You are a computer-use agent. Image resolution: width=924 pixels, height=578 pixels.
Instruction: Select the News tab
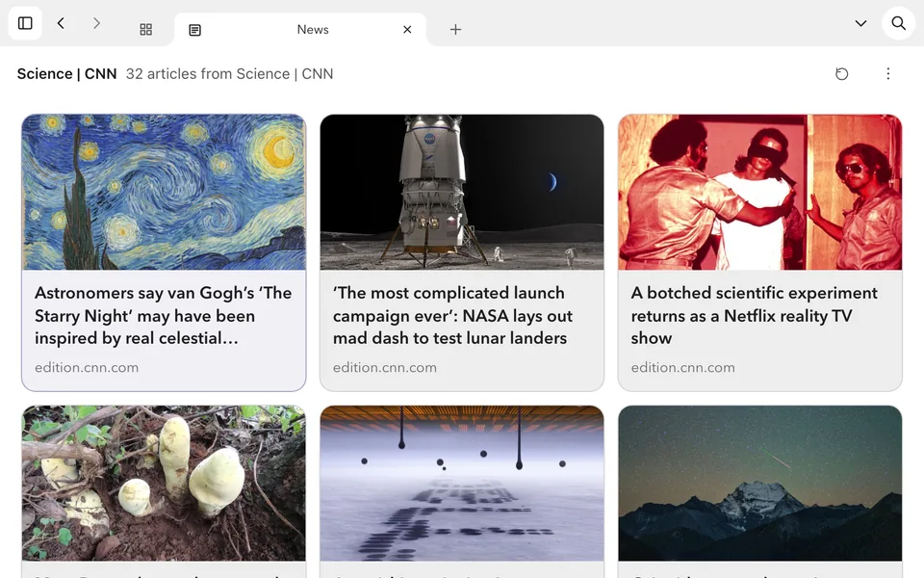[x=300, y=30]
